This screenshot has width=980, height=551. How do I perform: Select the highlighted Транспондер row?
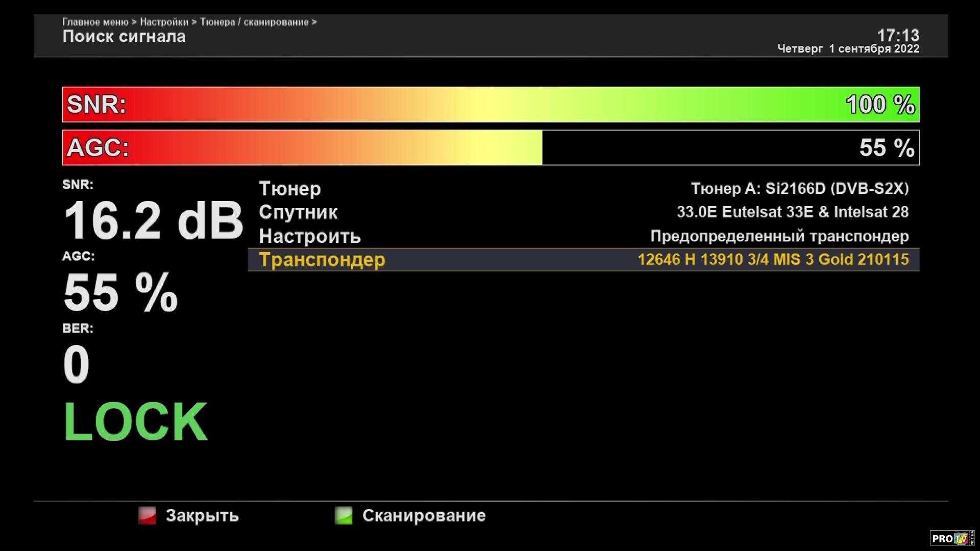coord(322,260)
